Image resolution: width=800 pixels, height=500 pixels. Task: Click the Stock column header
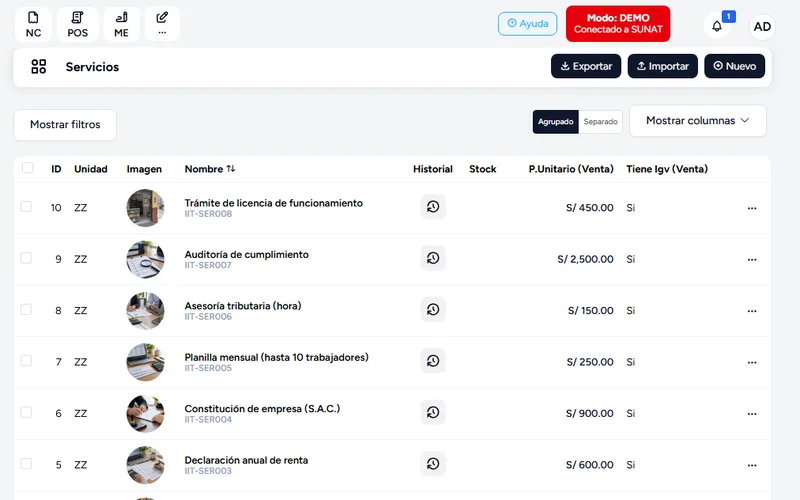483,169
